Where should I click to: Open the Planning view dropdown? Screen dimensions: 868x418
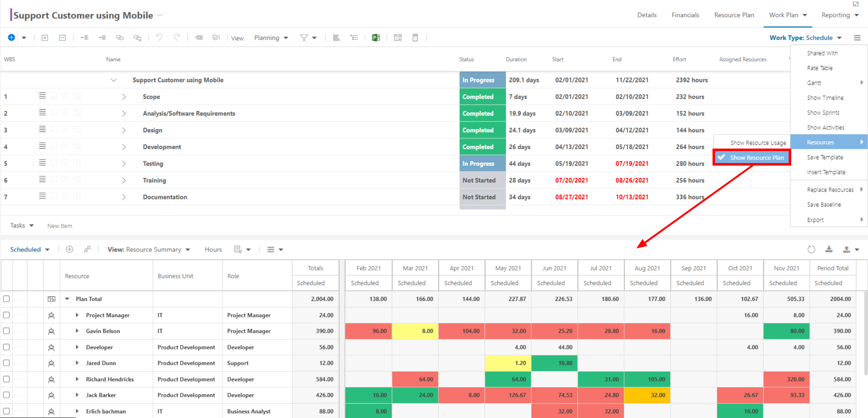[271, 38]
